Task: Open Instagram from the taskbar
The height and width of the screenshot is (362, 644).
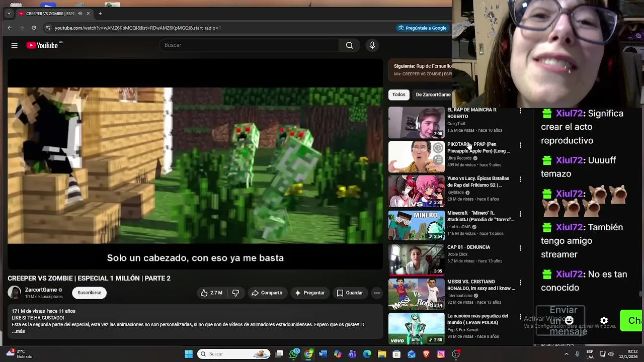Action: 441,354
